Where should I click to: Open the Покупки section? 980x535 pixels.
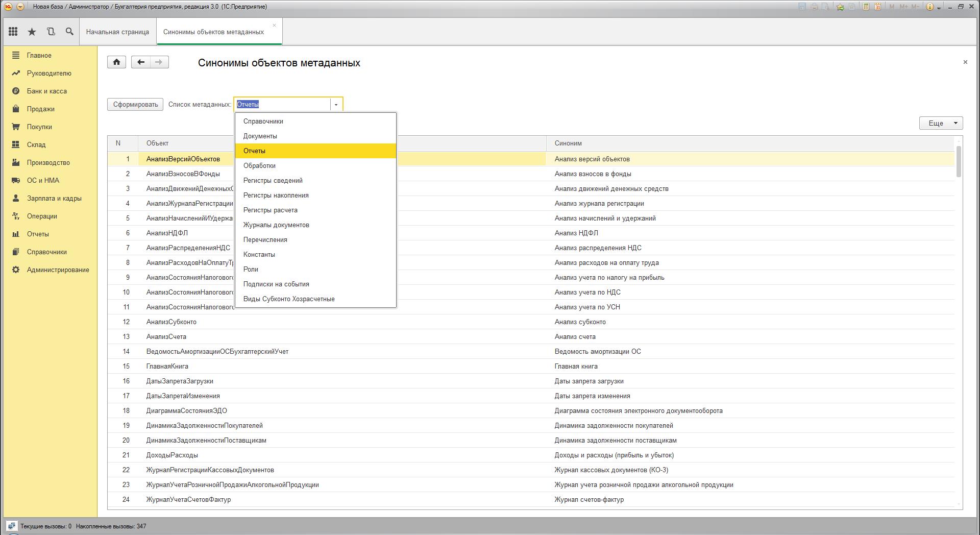(51, 127)
